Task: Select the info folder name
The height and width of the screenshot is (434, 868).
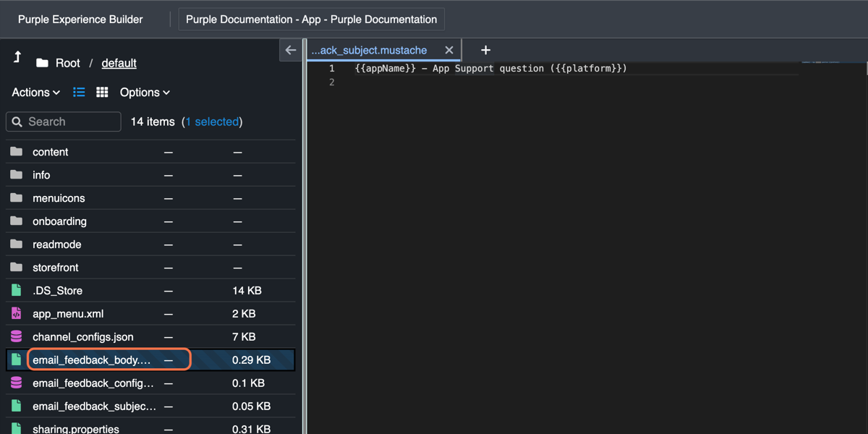Action: [41, 175]
